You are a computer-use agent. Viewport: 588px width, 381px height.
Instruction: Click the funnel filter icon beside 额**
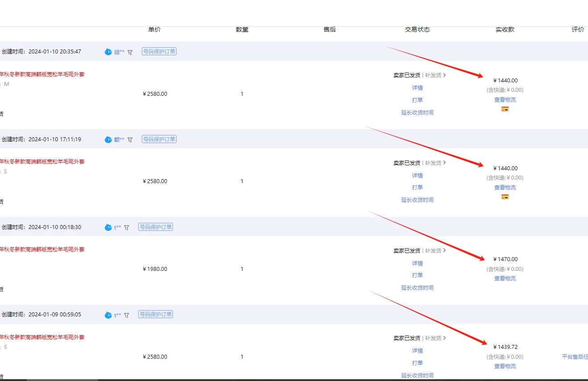pos(129,139)
